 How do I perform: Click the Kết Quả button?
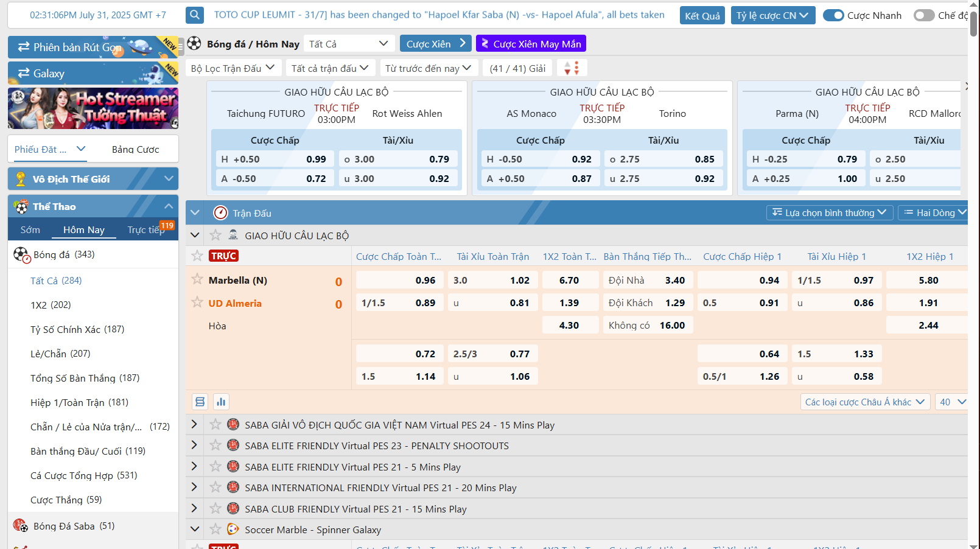(x=702, y=15)
